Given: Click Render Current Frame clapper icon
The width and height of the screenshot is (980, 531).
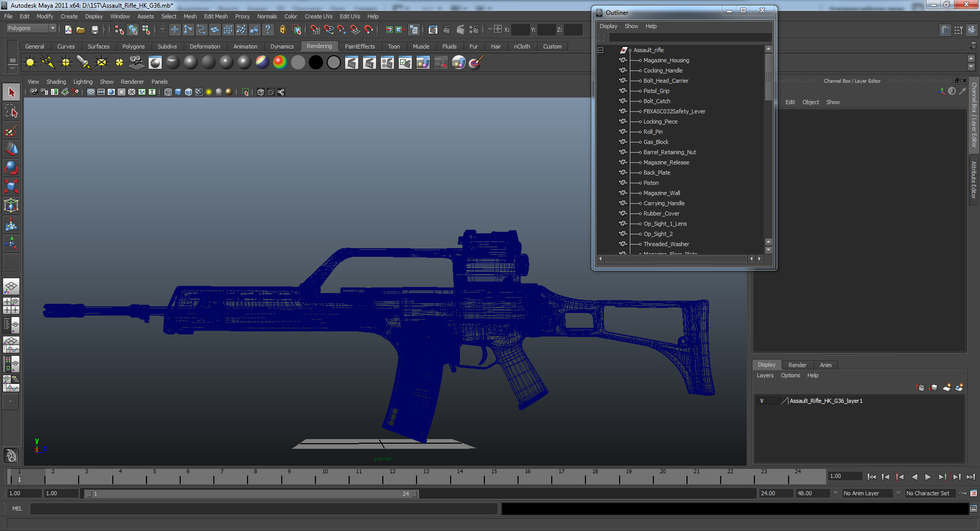Looking at the screenshot, I should pyautogui.click(x=351, y=62).
